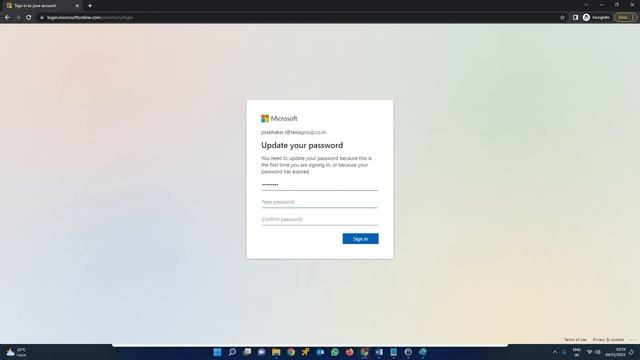Open the notifications bell icon
640x360 pixels.
click(x=631, y=352)
